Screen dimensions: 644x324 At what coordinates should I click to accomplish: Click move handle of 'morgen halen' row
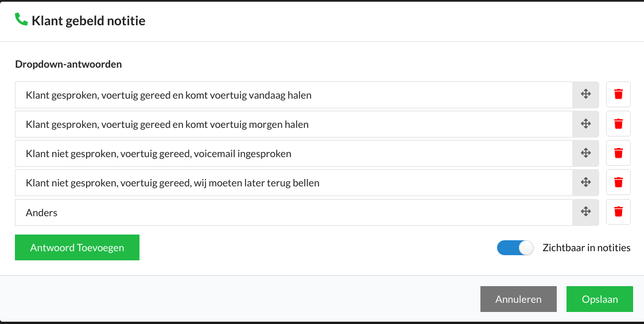(x=585, y=123)
